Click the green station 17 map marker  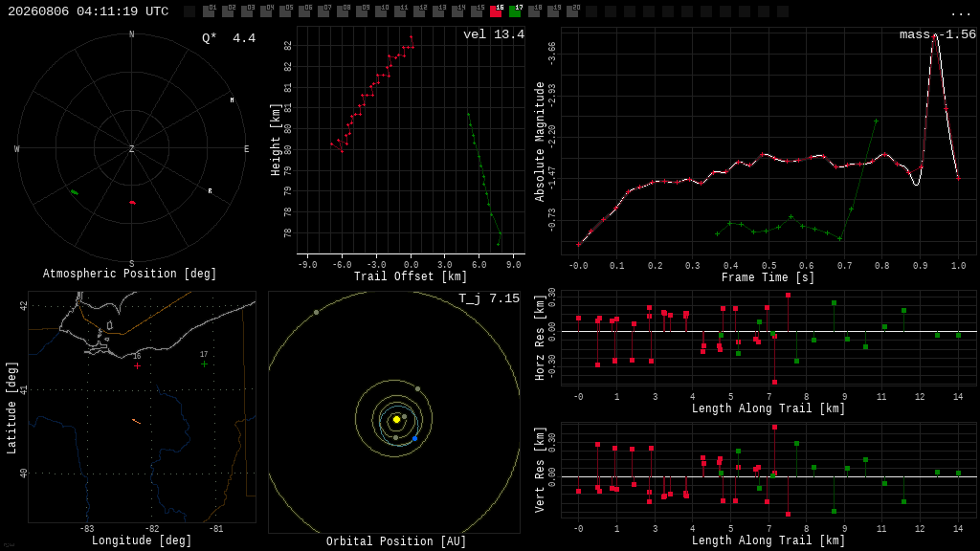point(205,364)
